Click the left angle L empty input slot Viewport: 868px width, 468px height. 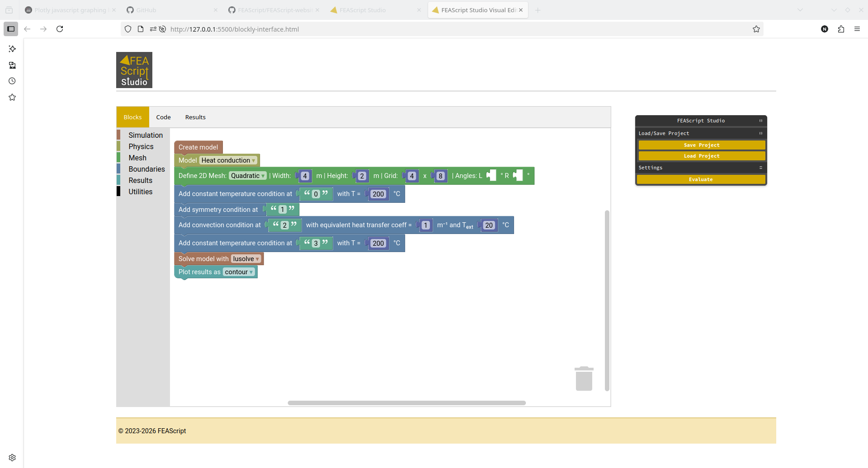tap(491, 175)
